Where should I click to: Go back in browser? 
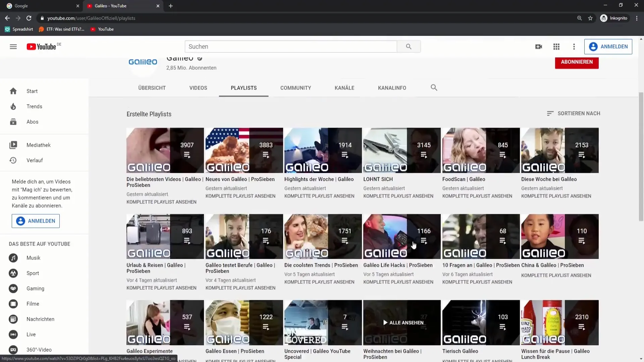coord(7,18)
